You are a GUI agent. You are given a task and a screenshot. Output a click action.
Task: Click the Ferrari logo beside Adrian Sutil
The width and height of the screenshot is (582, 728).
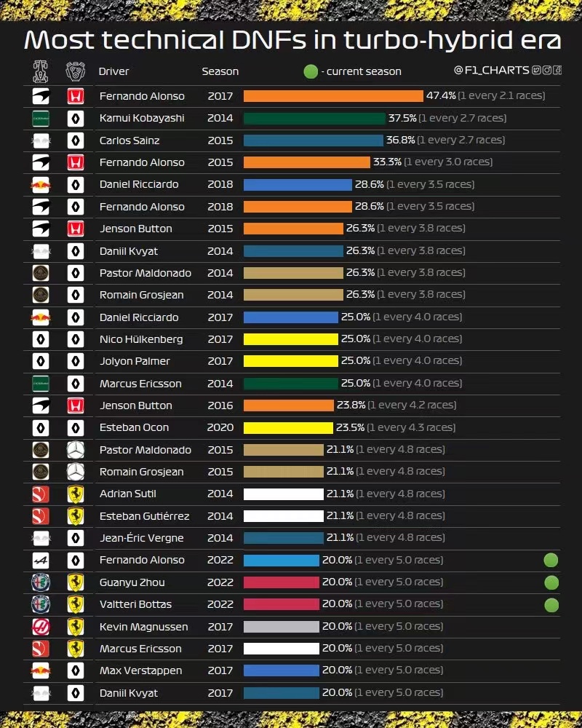(76, 494)
